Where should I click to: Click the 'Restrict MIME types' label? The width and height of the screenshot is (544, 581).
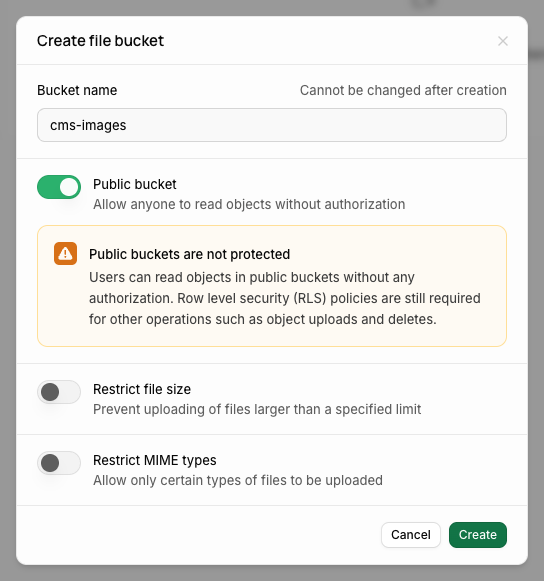pyautogui.click(x=155, y=460)
